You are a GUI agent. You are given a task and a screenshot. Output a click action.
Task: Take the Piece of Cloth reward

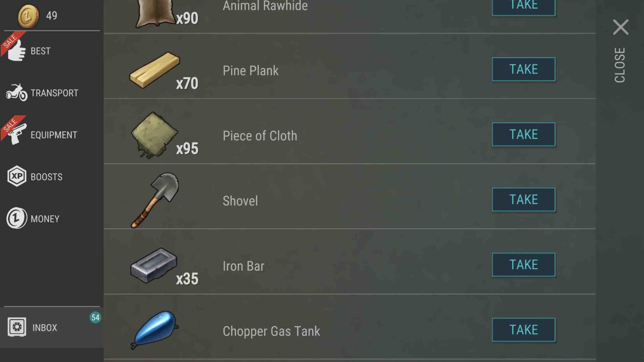click(524, 134)
